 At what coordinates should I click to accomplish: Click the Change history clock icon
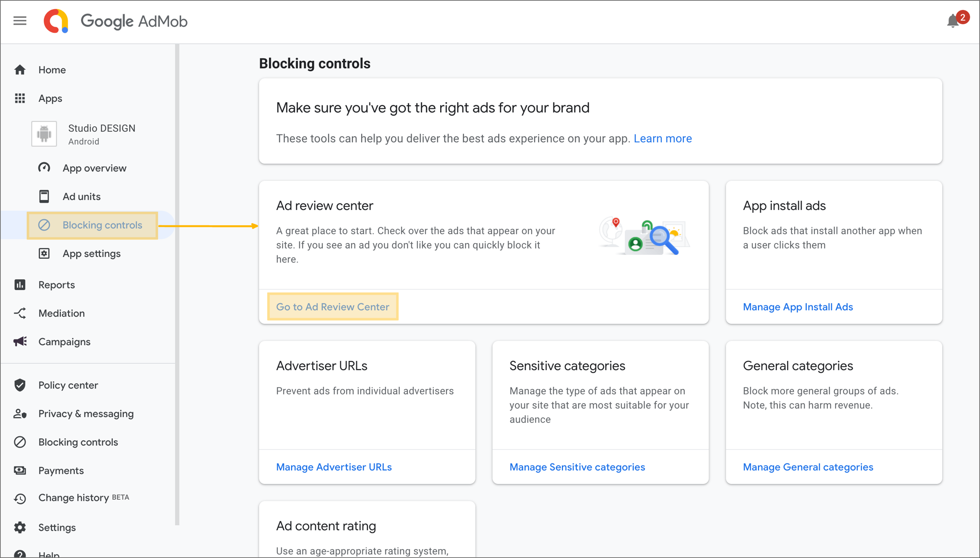pyautogui.click(x=20, y=498)
